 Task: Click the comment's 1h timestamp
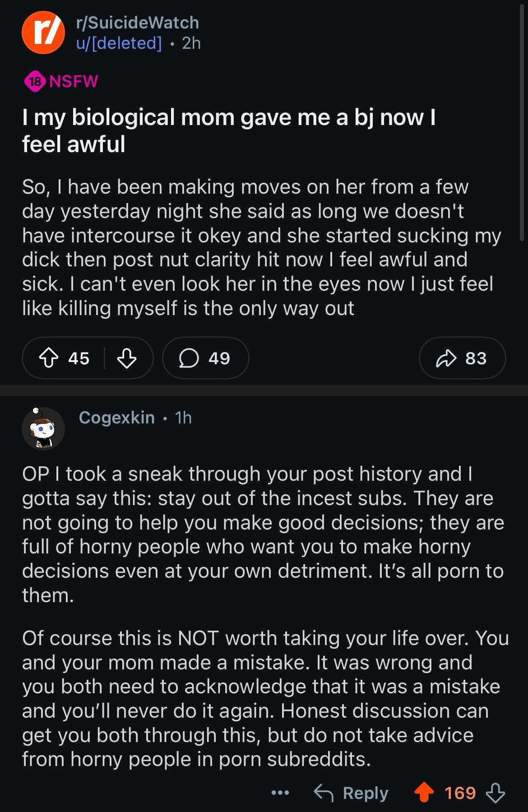(x=183, y=418)
